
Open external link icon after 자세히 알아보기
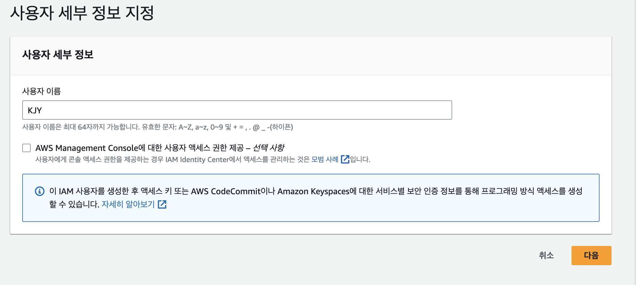[162, 204]
